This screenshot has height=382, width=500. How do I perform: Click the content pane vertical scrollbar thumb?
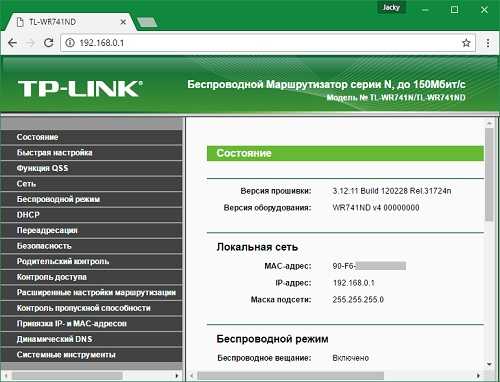click(489, 174)
